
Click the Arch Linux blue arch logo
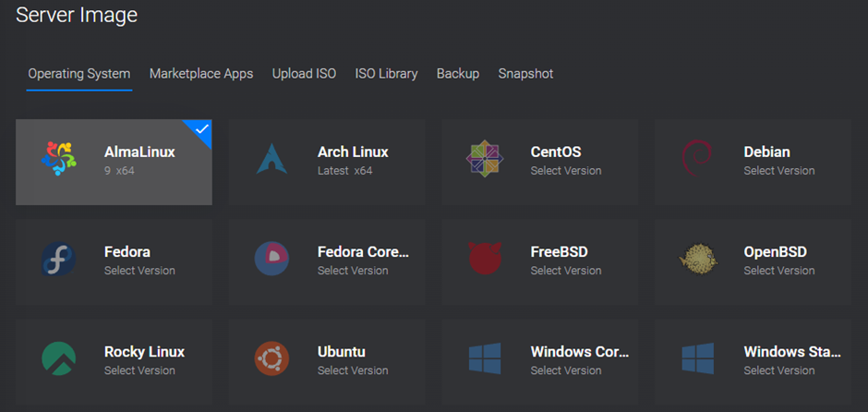pos(271,159)
